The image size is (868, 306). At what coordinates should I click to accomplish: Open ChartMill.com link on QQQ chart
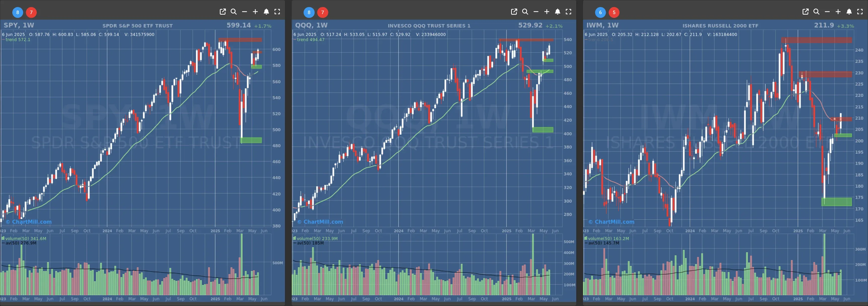point(320,222)
